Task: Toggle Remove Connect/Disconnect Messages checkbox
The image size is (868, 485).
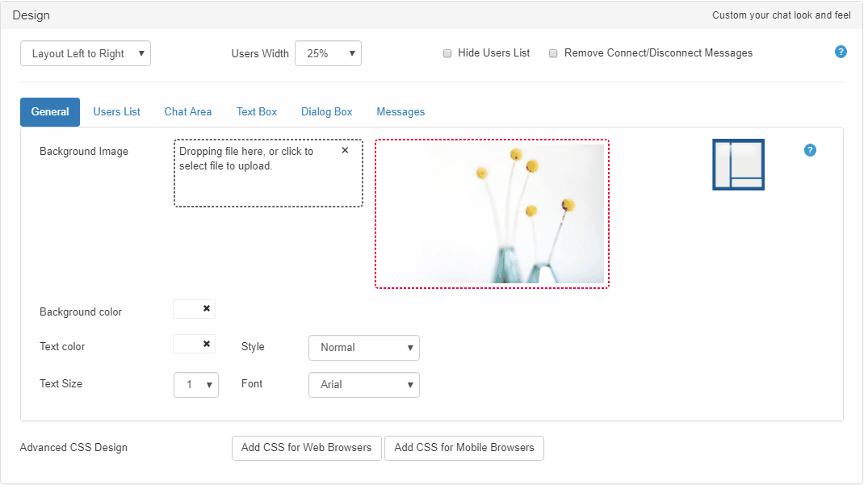Action: point(553,53)
